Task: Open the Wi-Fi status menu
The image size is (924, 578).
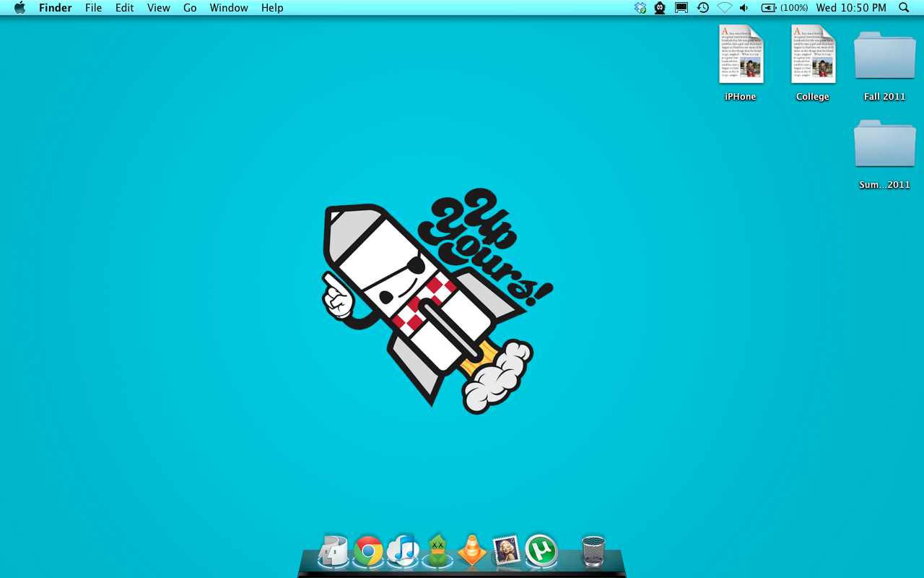Action: tap(724, 8)
